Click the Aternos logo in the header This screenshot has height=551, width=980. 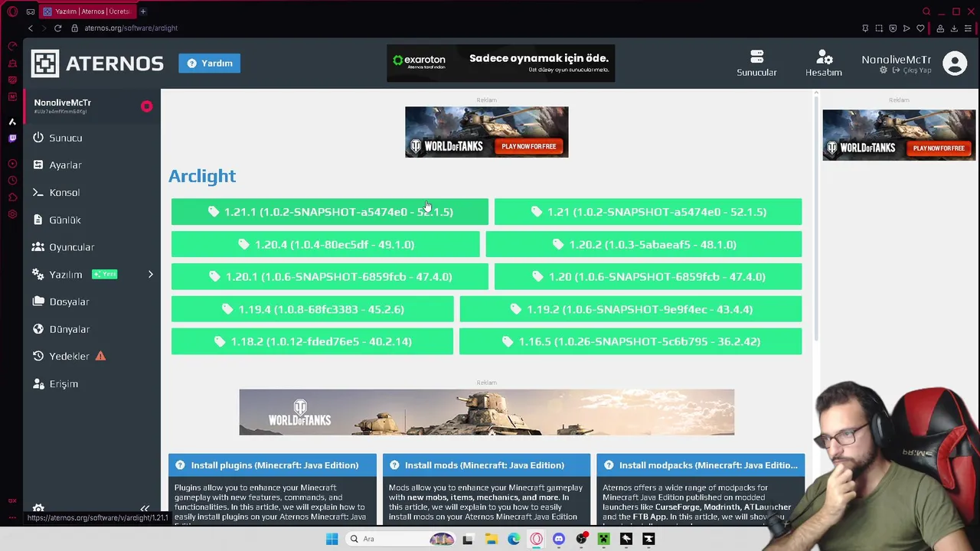pyautogui.click(x=97, y=64)
